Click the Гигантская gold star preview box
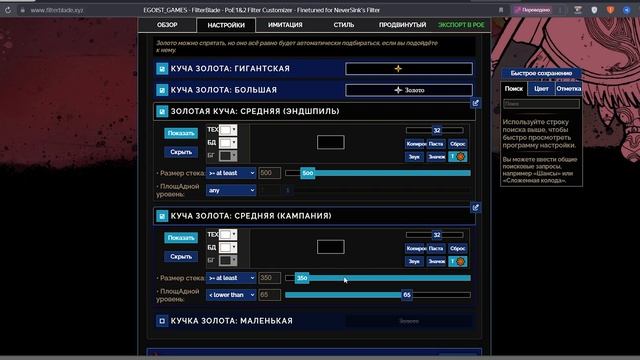The width and height of the screenshot is (640, 360). tap(409, 69)
